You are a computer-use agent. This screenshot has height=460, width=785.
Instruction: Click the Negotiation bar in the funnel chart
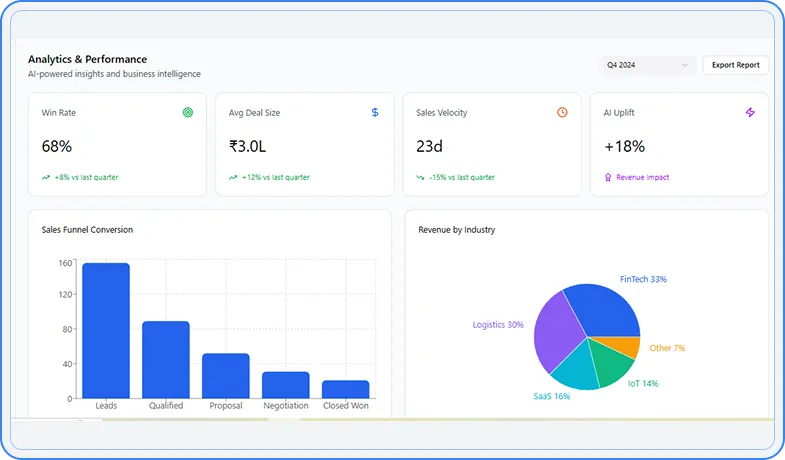click(286, 385)
